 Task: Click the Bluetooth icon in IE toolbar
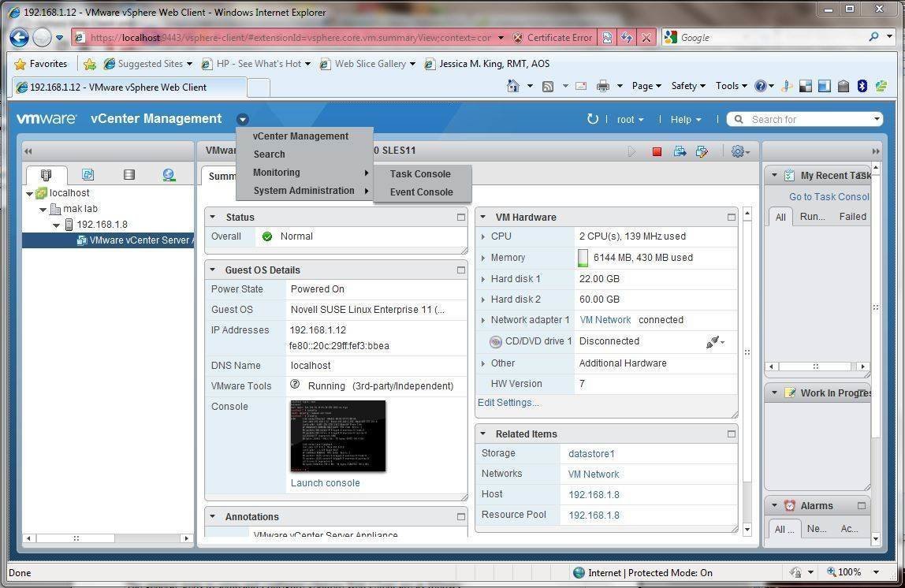click(x=862, y=86)
